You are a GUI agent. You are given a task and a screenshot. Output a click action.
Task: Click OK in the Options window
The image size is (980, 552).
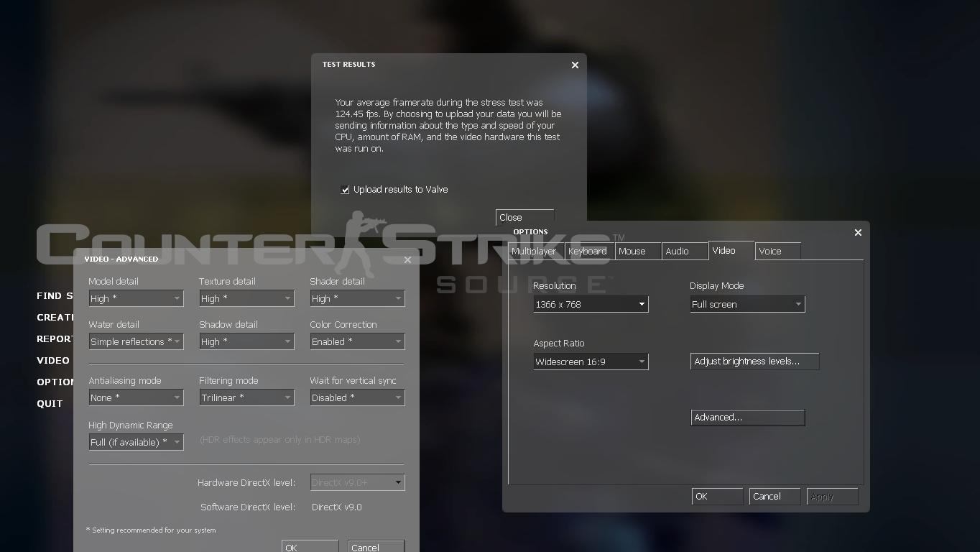pos(717,497)
